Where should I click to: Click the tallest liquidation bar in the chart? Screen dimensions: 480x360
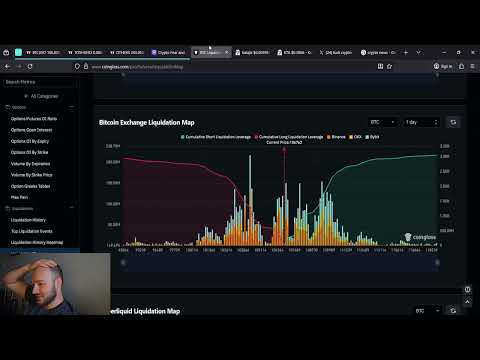point(250,200)
